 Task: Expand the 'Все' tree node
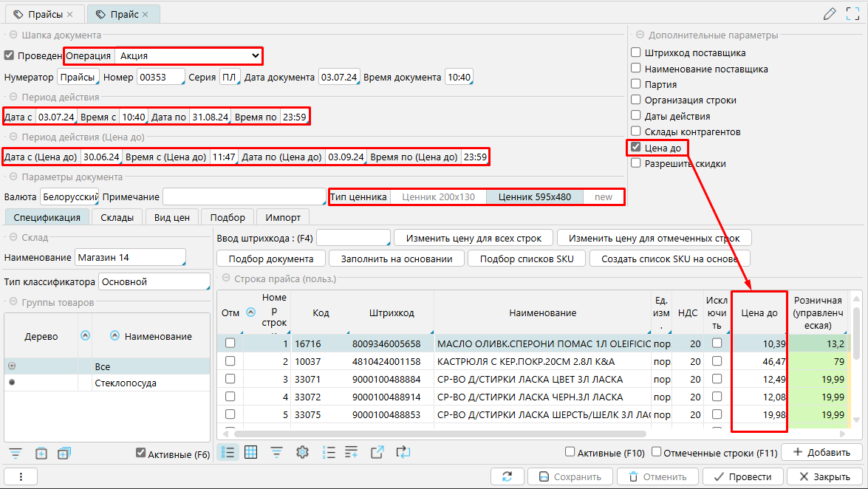[x=12, y=366]
